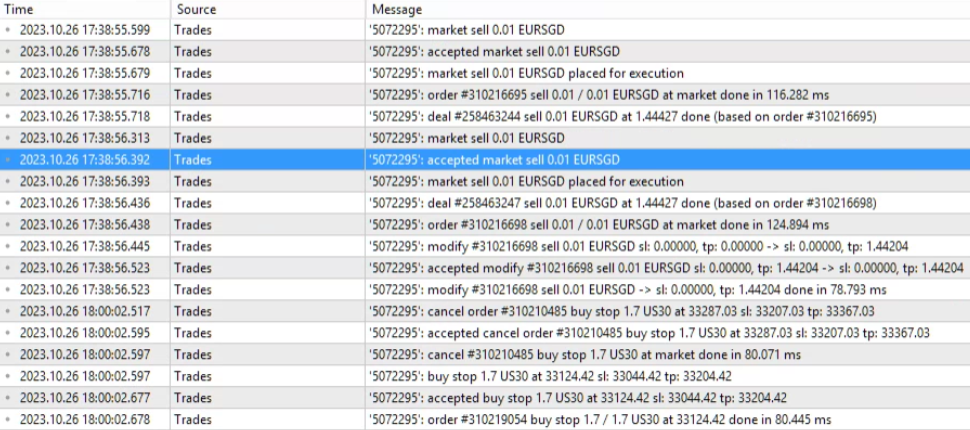970x430 pixels.
Task: Click bullet icon of the 18:00:02.517 entry
Action: point(9,311)
